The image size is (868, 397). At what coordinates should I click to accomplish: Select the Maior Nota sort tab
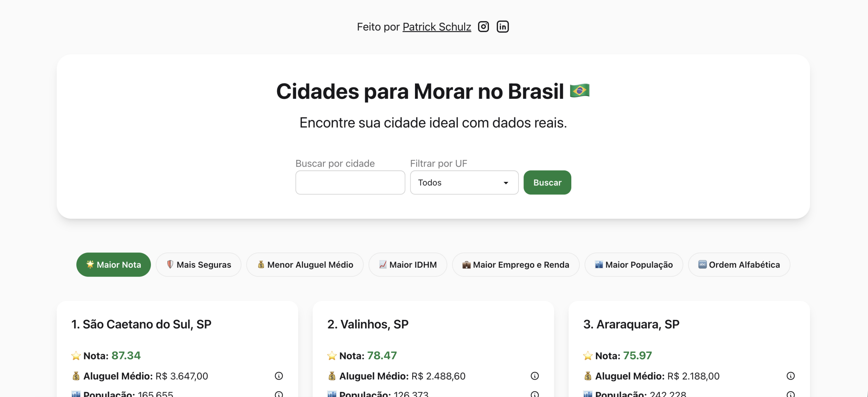114,265
